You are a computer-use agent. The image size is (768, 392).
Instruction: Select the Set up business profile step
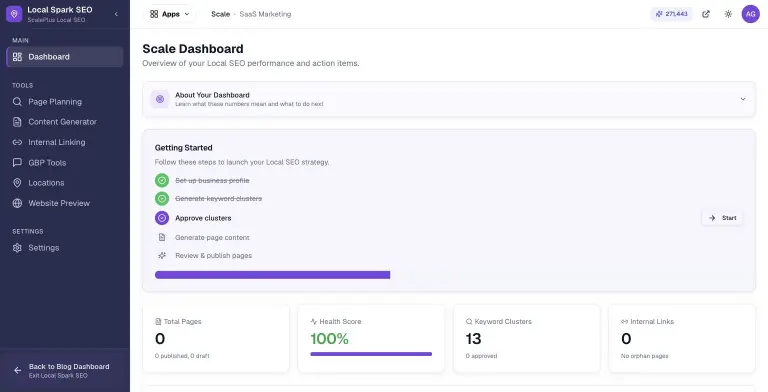click(x=213, y=180)
